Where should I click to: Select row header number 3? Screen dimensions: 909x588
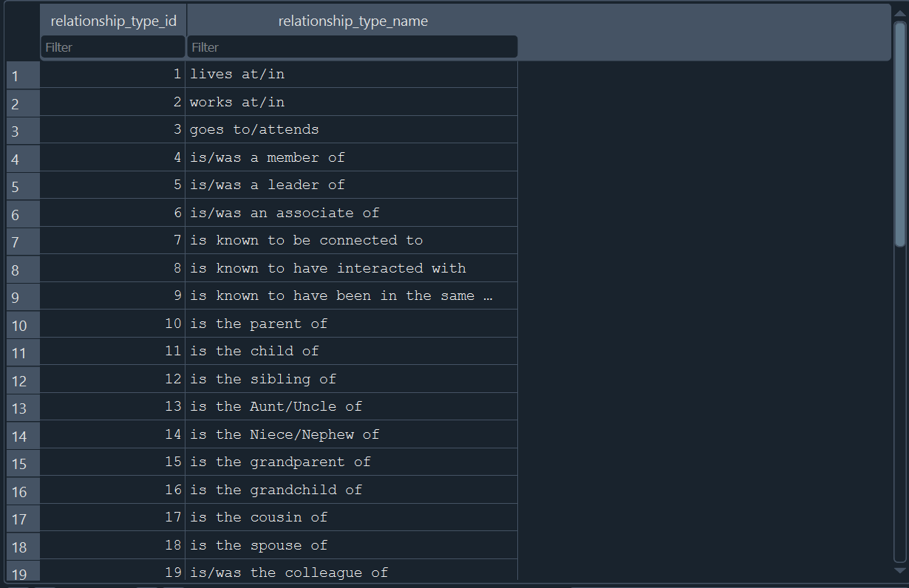[x=23, y=130]
